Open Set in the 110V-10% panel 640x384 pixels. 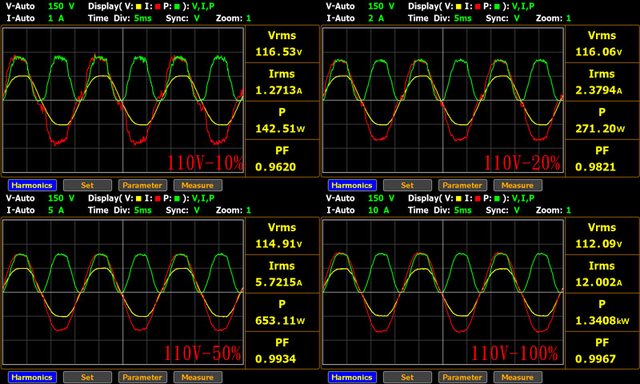[x=87, y=185]
